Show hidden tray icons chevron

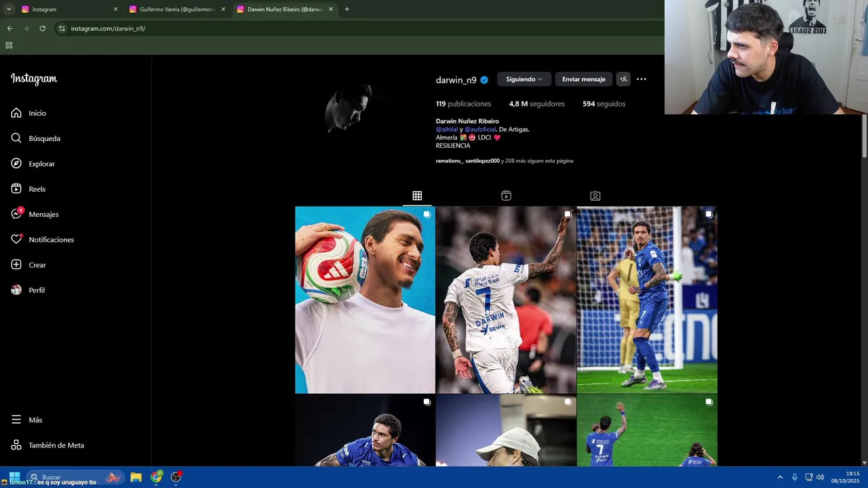[780, 477]
